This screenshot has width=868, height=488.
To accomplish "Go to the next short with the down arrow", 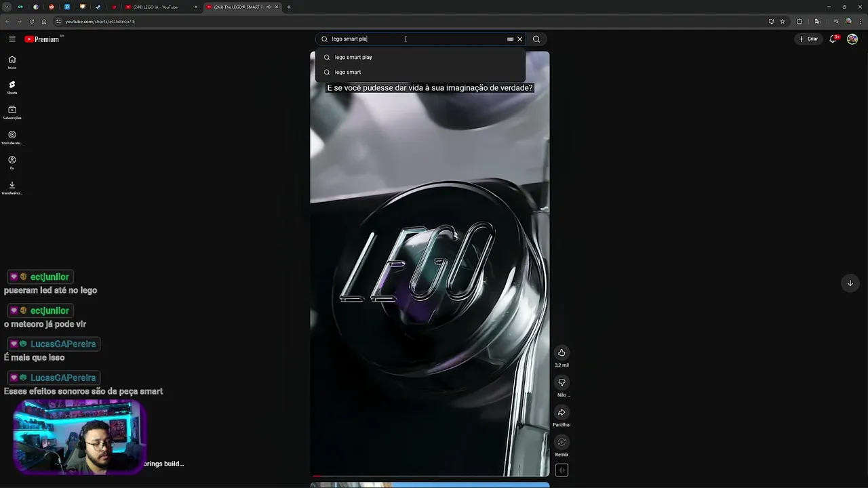I will click(x=850, y=283).
